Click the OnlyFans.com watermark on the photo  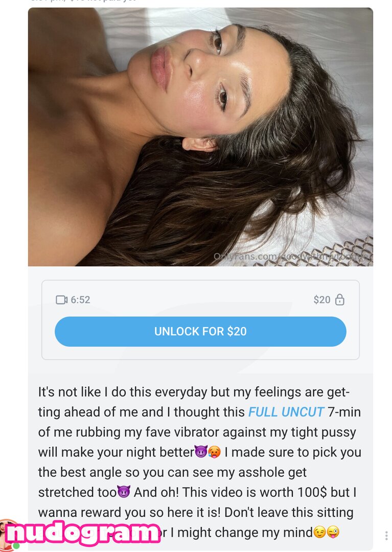pyautogui.click(x=292, y=256)
